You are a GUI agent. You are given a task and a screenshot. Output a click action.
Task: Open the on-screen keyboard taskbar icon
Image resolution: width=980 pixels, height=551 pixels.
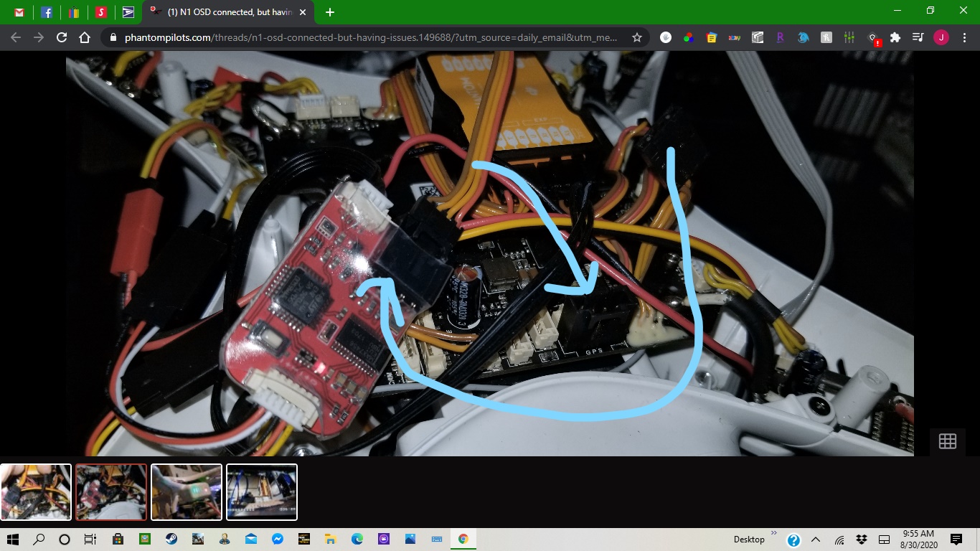coord(436,539)
